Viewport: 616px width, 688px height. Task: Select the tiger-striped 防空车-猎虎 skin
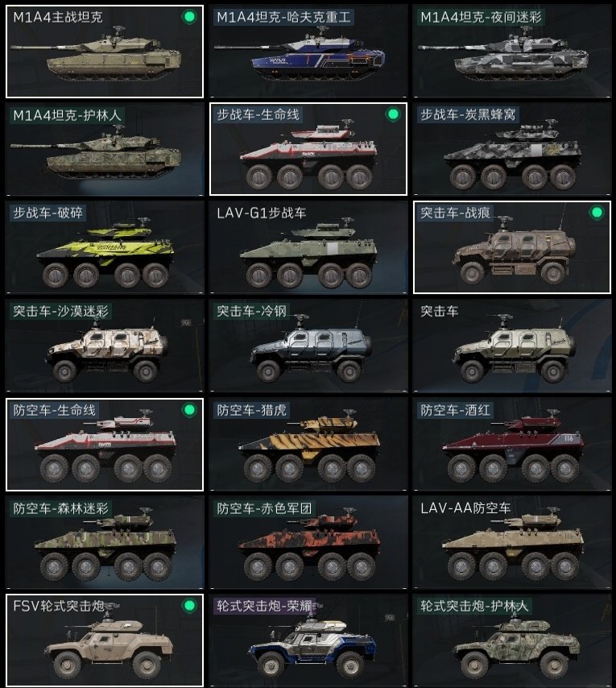point(308,445)
